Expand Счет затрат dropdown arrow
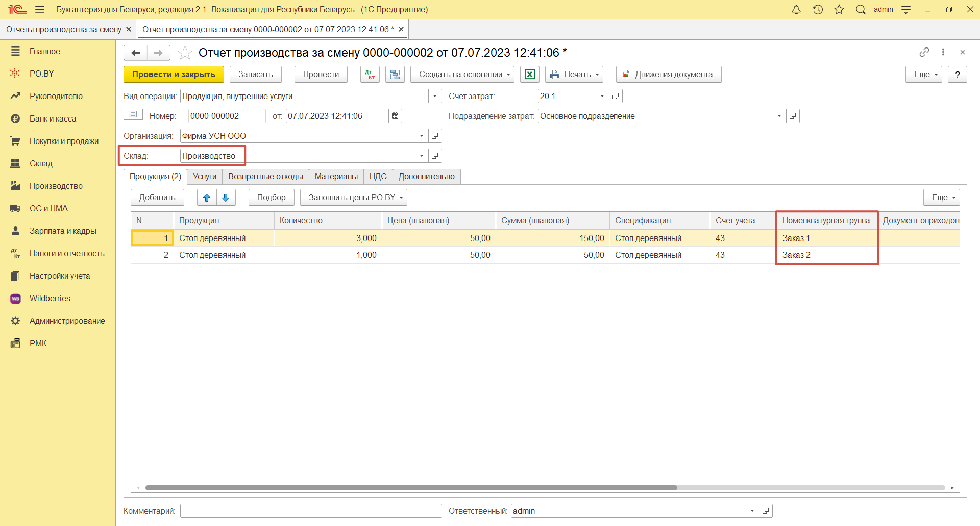This screenshot has width=980, height=526. (602, 96)
